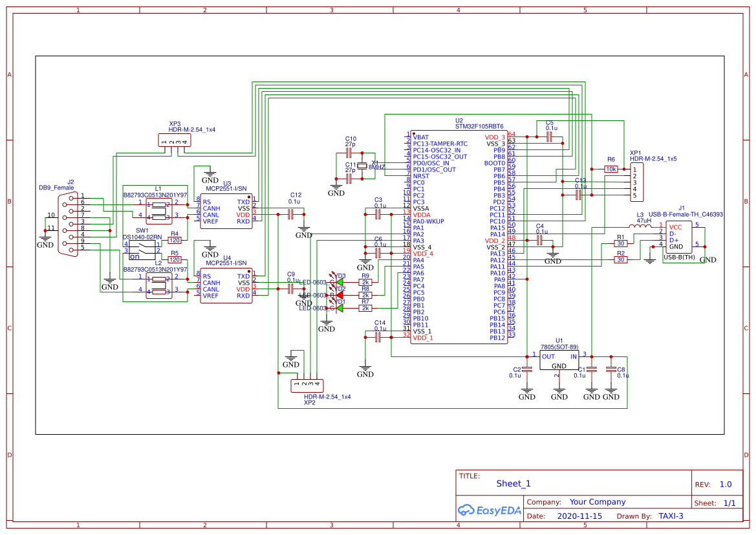Select the XP2 four-pin header symbol
Screen dimensions: 756x535
(307, 386)
